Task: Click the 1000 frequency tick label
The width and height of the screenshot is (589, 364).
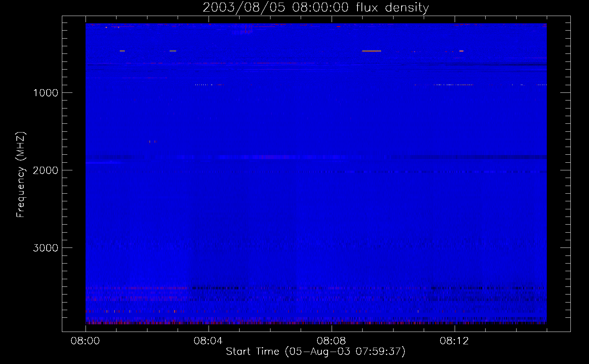Action: click(x=46, y=93)
